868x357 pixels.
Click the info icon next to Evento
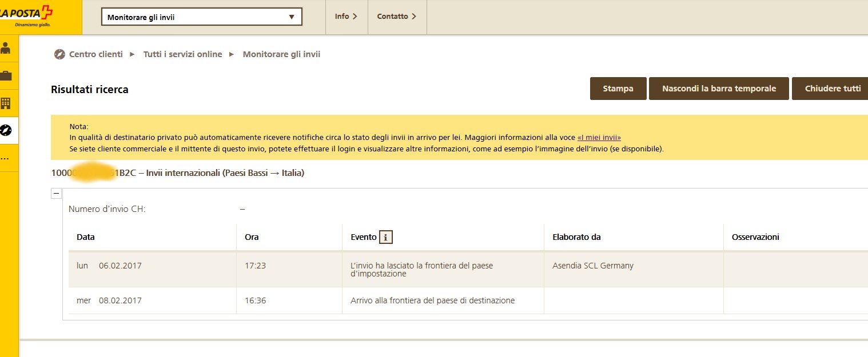click(x=386, y=237)
